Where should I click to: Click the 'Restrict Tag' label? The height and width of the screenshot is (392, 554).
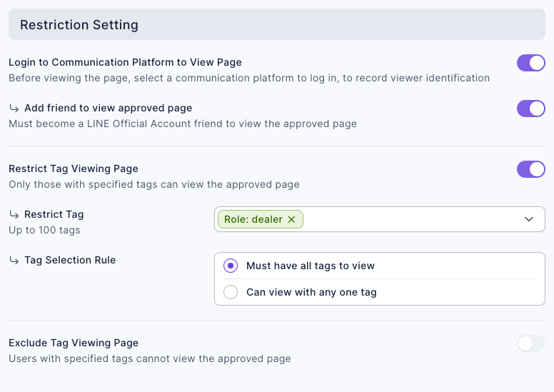tap(54, 214)
